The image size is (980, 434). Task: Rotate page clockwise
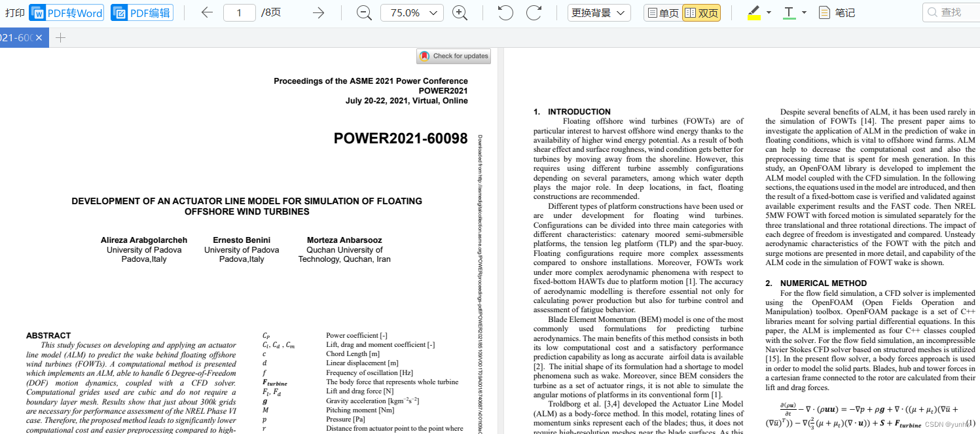click(534, 12)
